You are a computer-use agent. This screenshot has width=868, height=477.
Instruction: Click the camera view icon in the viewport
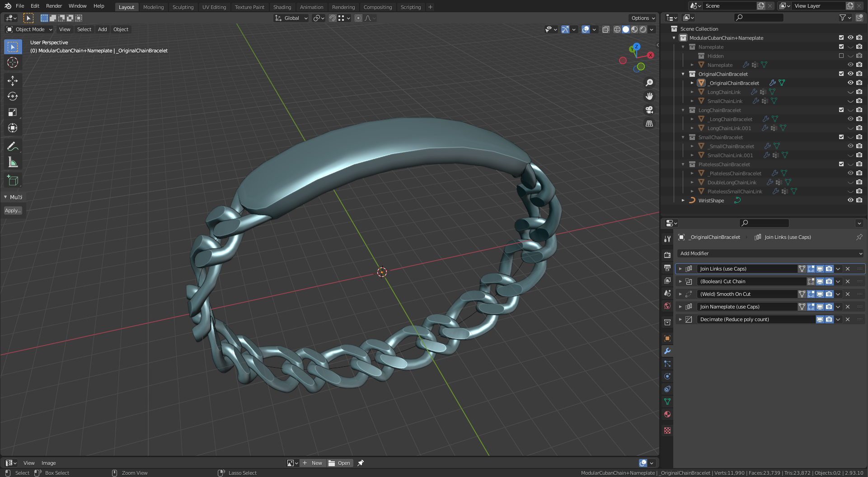click(649, 110)
